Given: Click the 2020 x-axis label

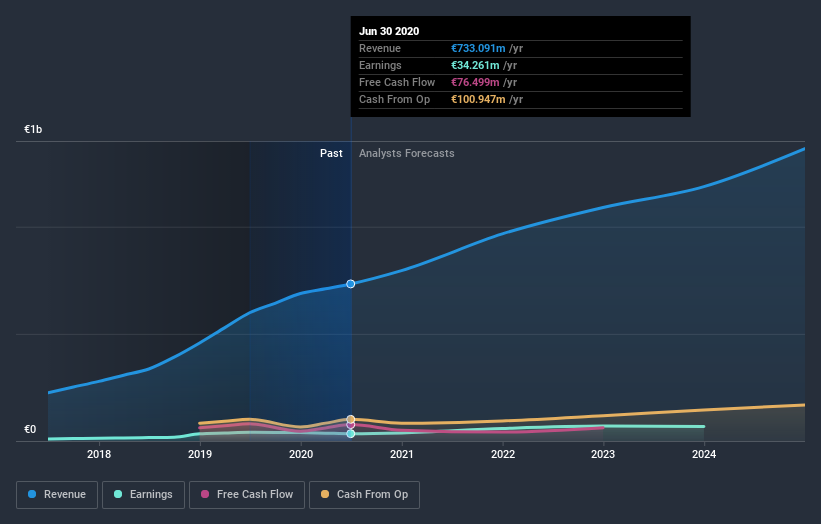Looking at the screenshot, I should click(301, 454).
